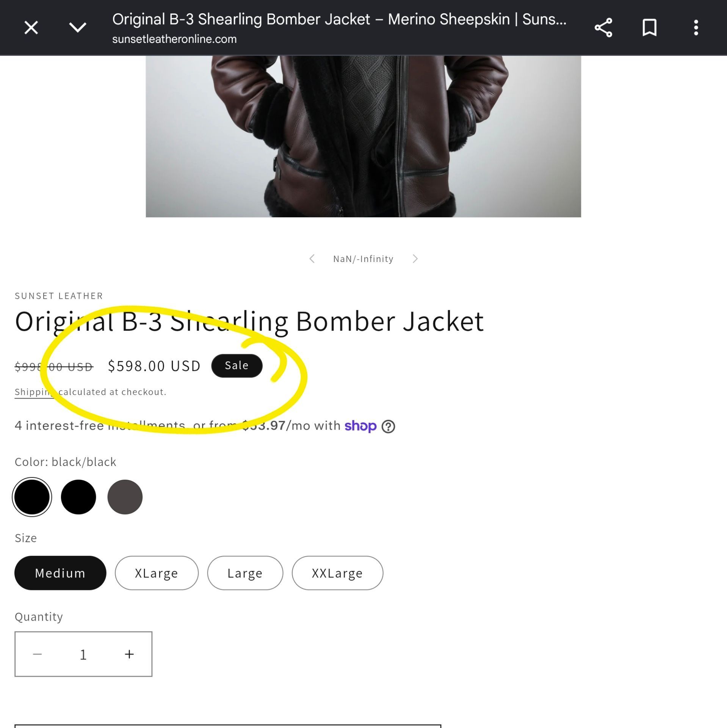Decrease quantity with minus button

(37, 654)
